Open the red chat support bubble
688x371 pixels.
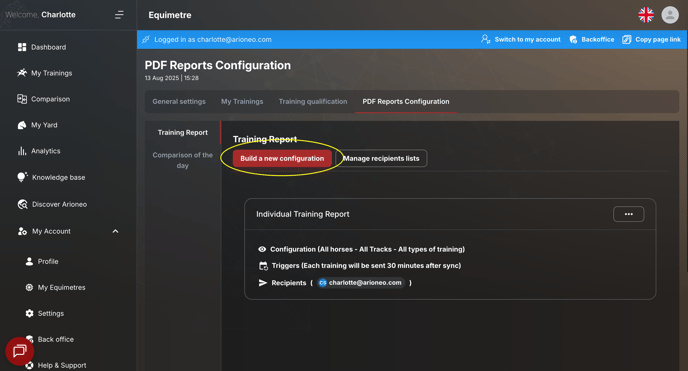19,351
